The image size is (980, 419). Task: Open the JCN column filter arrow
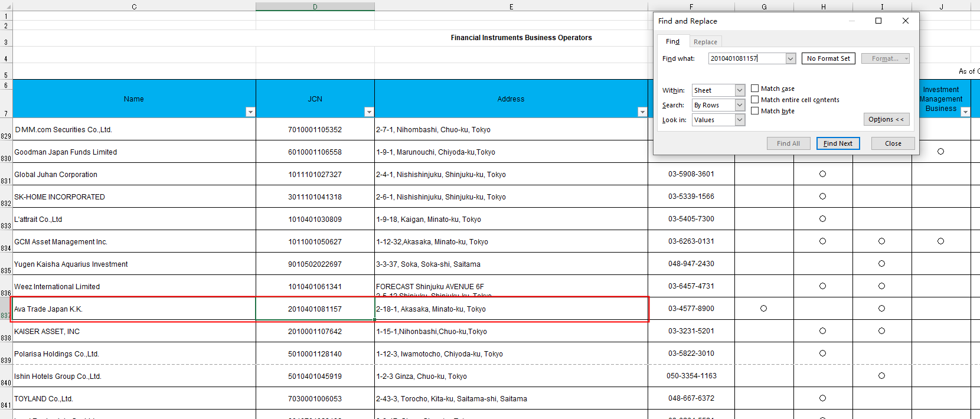coord(369,112)
